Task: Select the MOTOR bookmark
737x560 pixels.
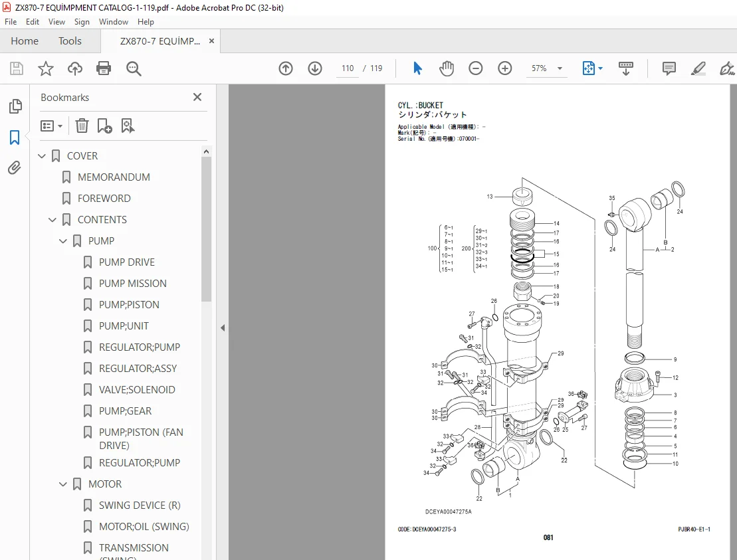Action: click(105, 484)
